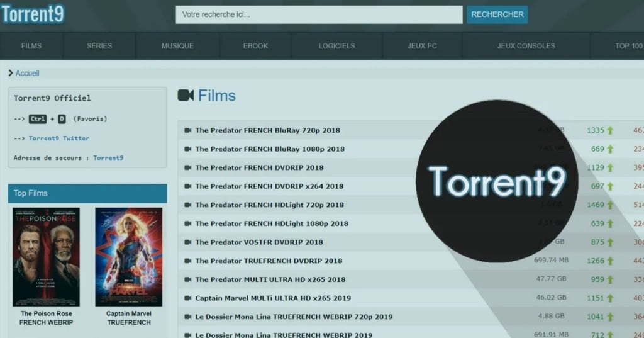This screenshot has height=338, width=644.
Task: Click the Films section heading
Action: pyautogui.click(x=217, y=96)
